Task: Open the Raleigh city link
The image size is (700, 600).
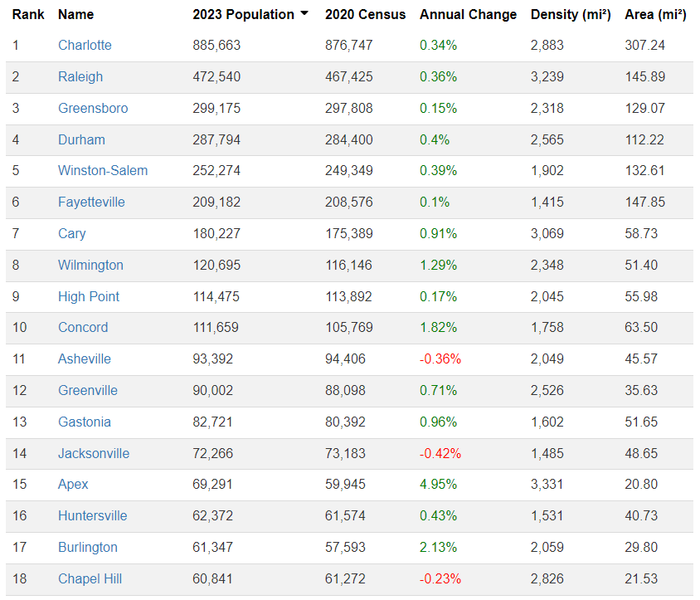Action: click(80, 76)
